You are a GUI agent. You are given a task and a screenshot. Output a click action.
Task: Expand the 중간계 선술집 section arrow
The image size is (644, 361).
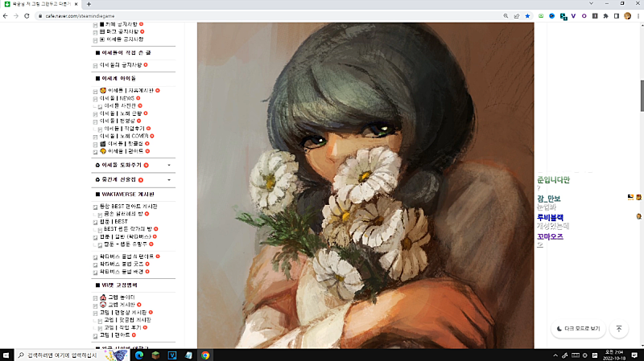[x=169, y=179]
